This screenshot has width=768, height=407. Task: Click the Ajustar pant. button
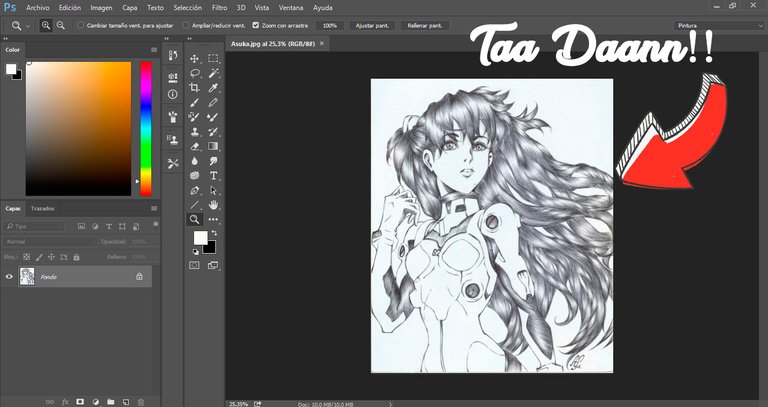[x=372, y=25]
